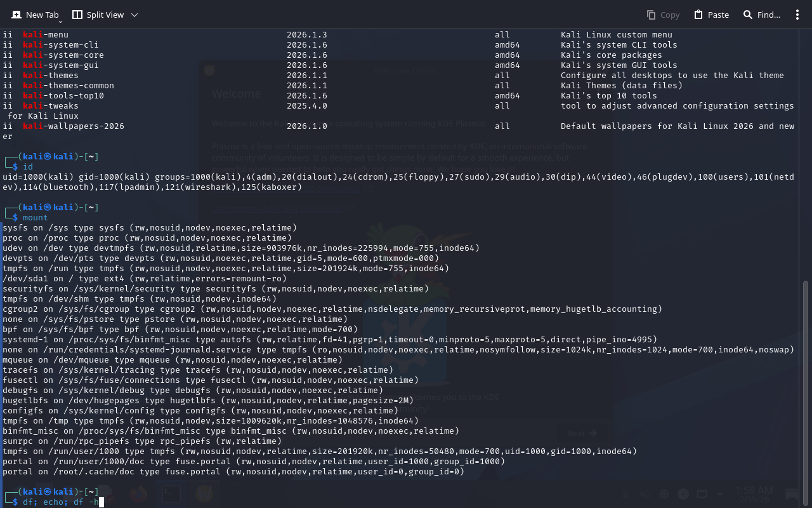Click the kali-tools-top10 package name
812x508 pixels.
tap(63, 96)
